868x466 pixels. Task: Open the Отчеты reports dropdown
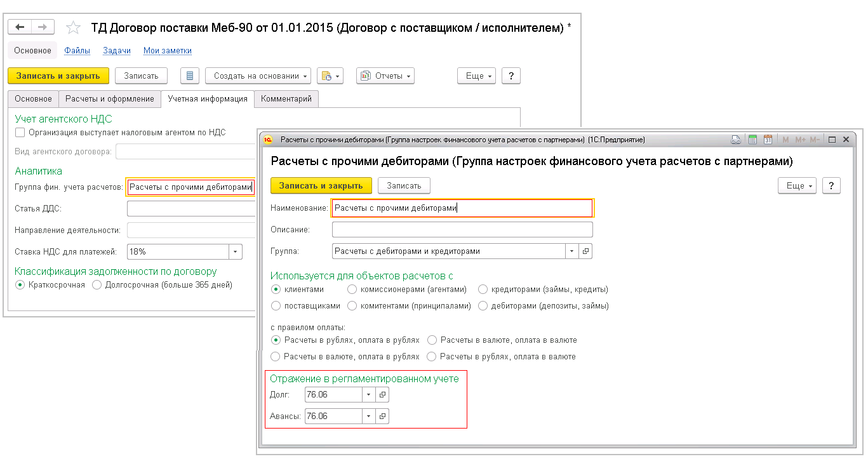coord(385,76)
